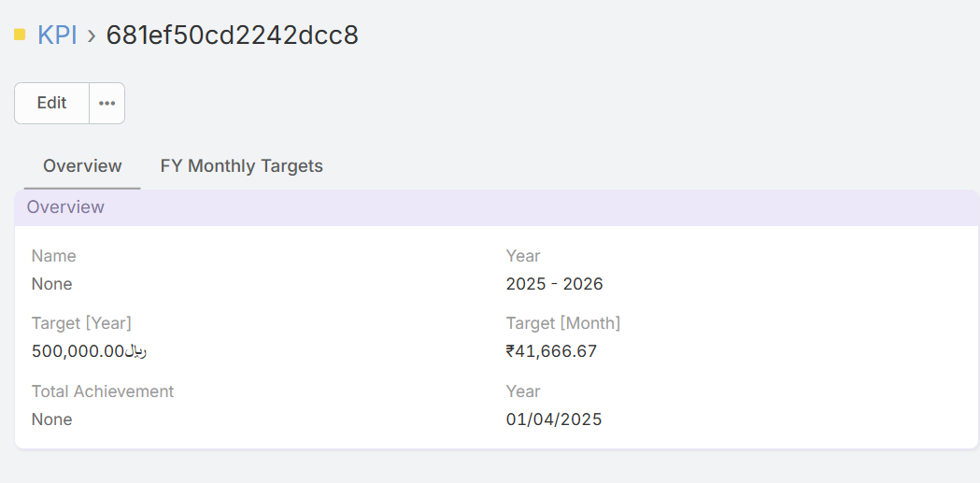Click the Target [Year] field label
980x483 pixels.
coord(81,323)
